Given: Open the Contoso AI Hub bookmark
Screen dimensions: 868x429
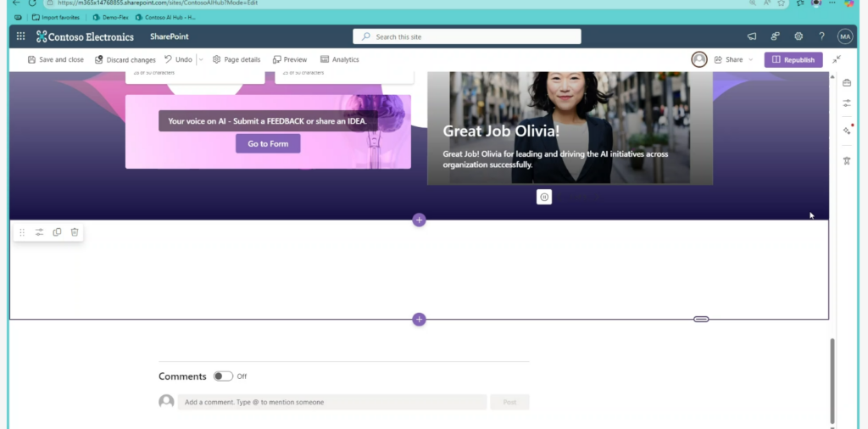Looking at the screenshot, I should pyautogui.click(x=165, y=17).
